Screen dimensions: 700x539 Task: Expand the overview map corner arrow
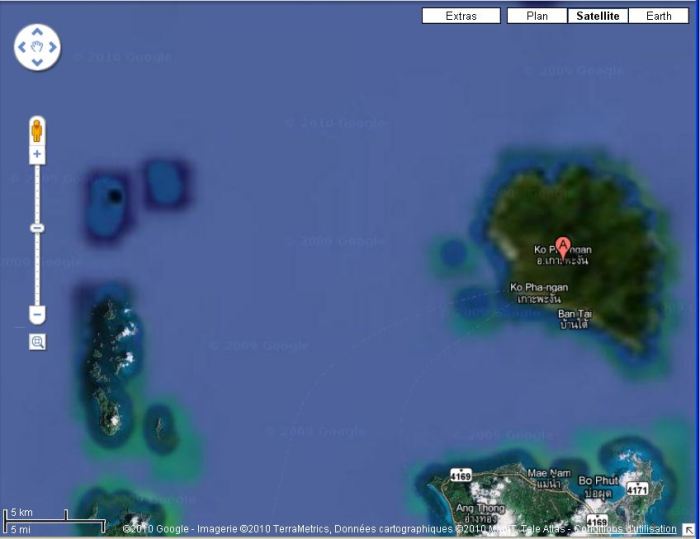pos(689,529)
